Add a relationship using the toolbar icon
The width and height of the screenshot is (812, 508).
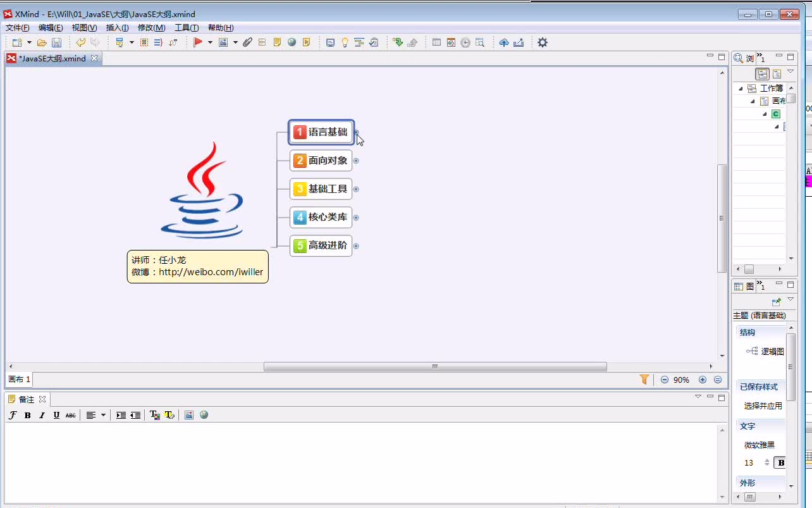coord(173,42)
